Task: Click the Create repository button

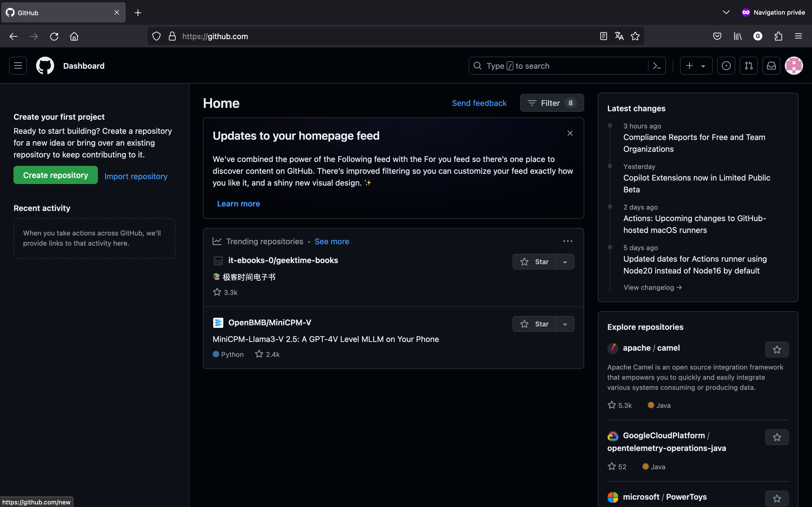Action: pos(56,175)
